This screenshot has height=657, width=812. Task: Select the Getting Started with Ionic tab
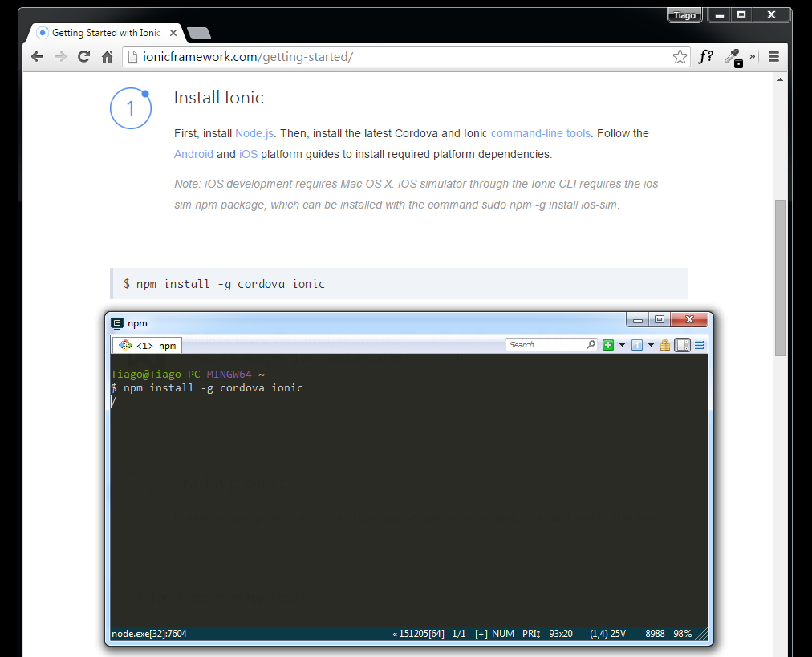coord(106,33)
